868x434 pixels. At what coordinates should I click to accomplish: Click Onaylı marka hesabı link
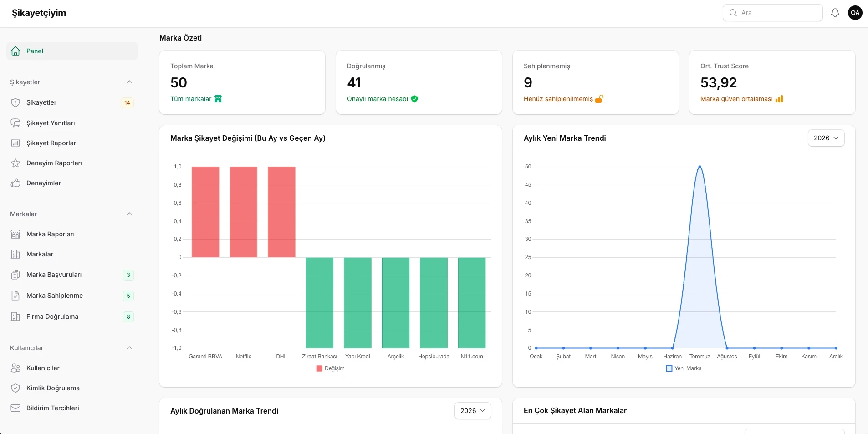(x=378, y=99)
